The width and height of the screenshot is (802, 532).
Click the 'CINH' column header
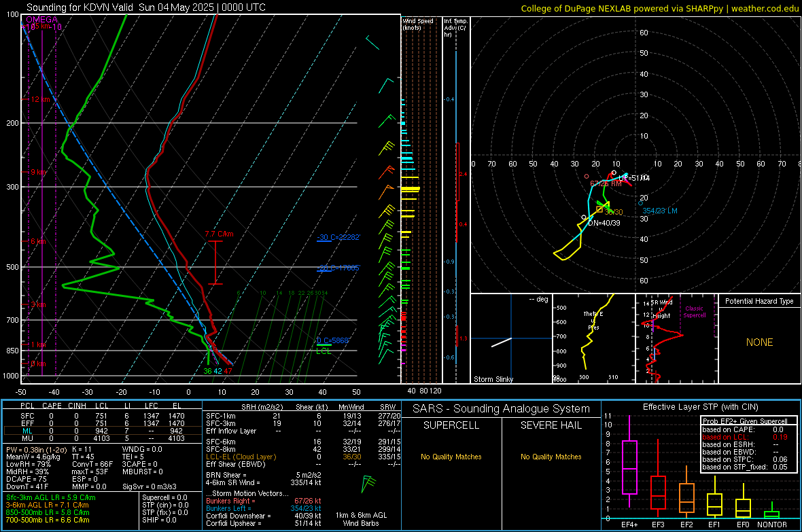coord(77,406)
